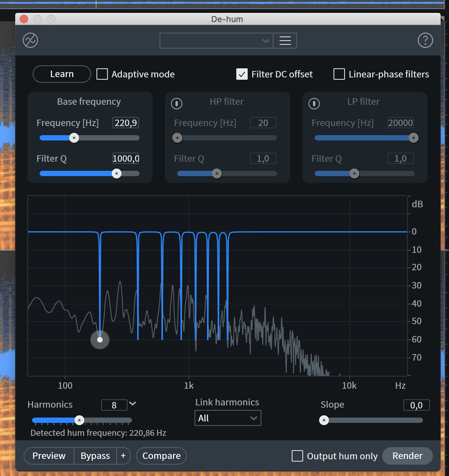Enable the LP filter power button

[314, 103]
